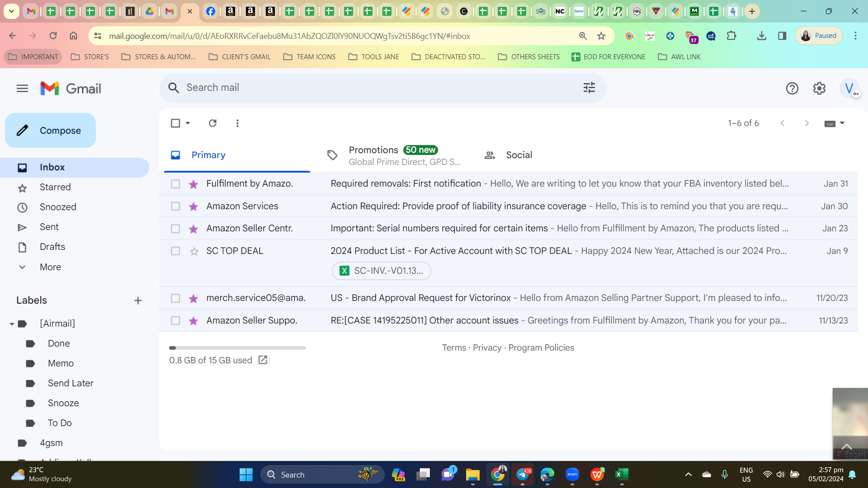
Task: Open Zoom from the taskbar
Action: tap(572, 474)
